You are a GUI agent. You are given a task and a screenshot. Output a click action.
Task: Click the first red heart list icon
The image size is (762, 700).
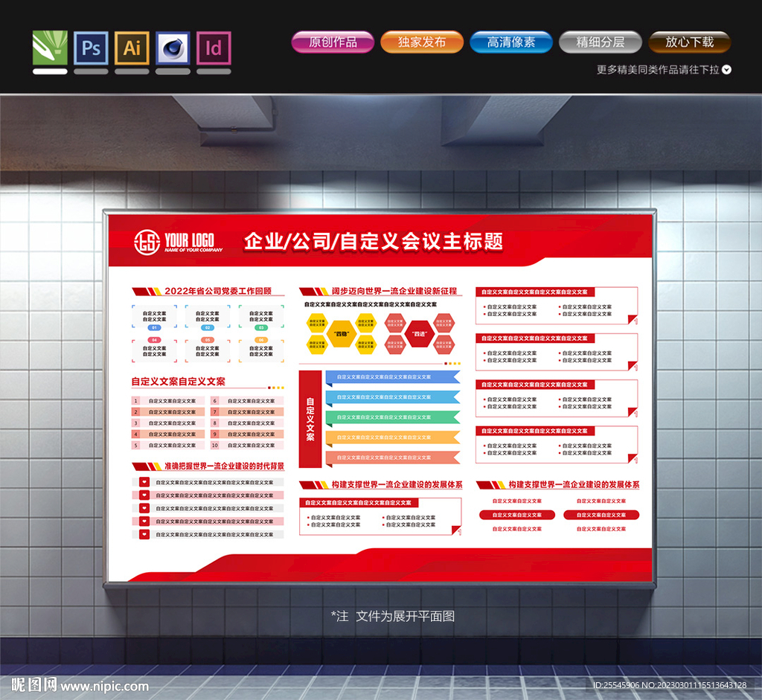pyautogui.click(x=144, y=482)
